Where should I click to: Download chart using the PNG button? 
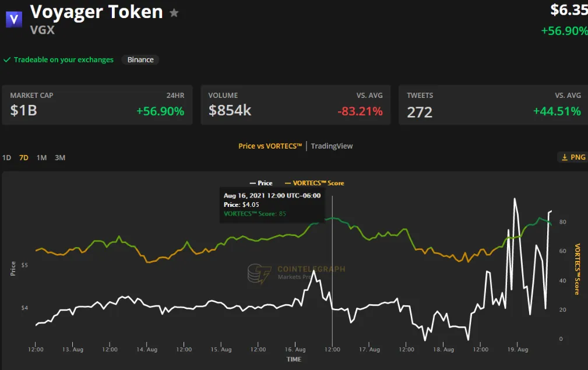pos(573,157)
